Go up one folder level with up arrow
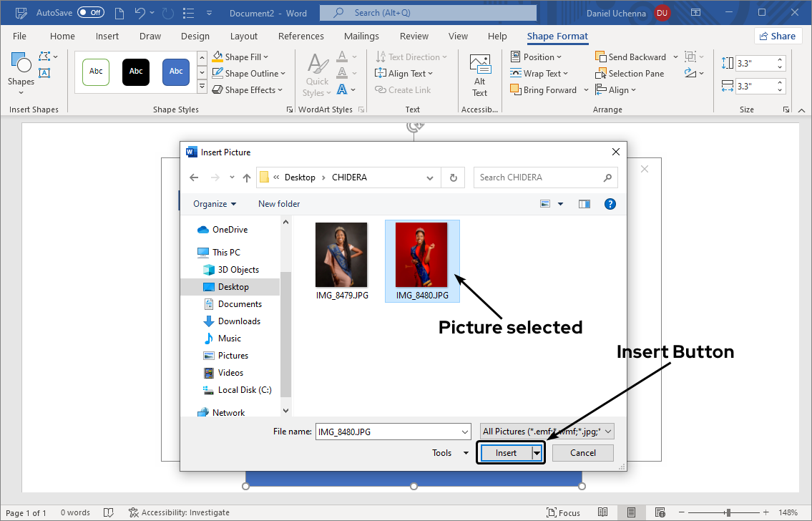The width and height of the screenshot is (812, 521). [x=247, y=177]
